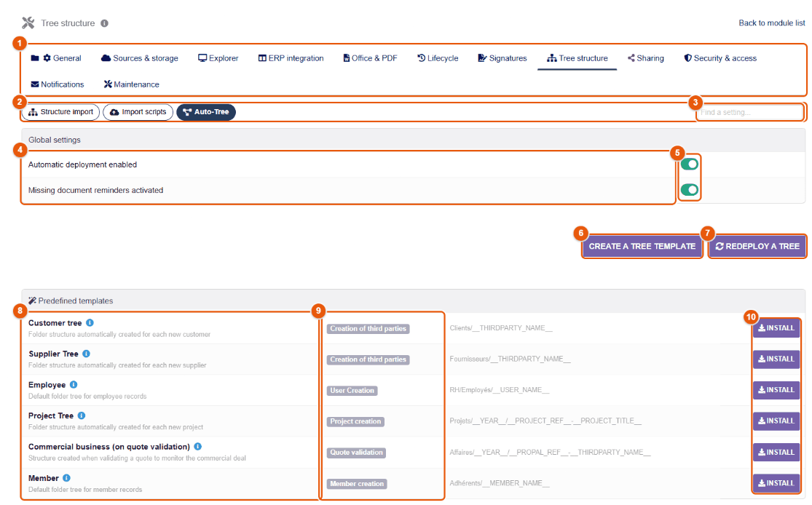Install the Commercial business template
Viewport: 812px width, 505px height.
pyautogui.click(x=776, y=452)
